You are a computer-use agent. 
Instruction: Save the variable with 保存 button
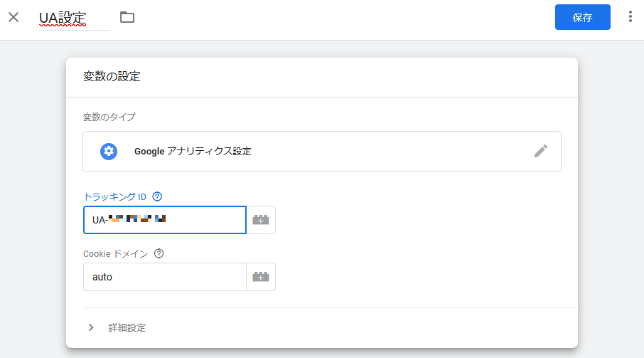pos(582,17)
